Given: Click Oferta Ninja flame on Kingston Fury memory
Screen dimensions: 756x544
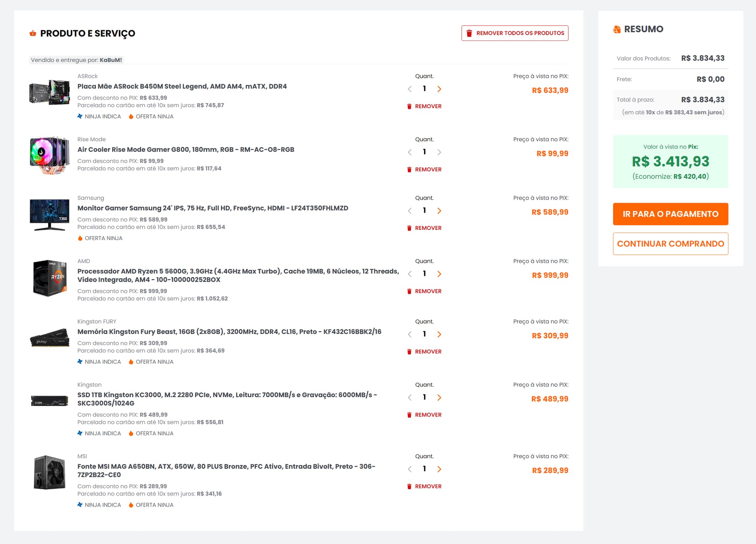Looking at the screenshot, I should click(x=151, y=362).
